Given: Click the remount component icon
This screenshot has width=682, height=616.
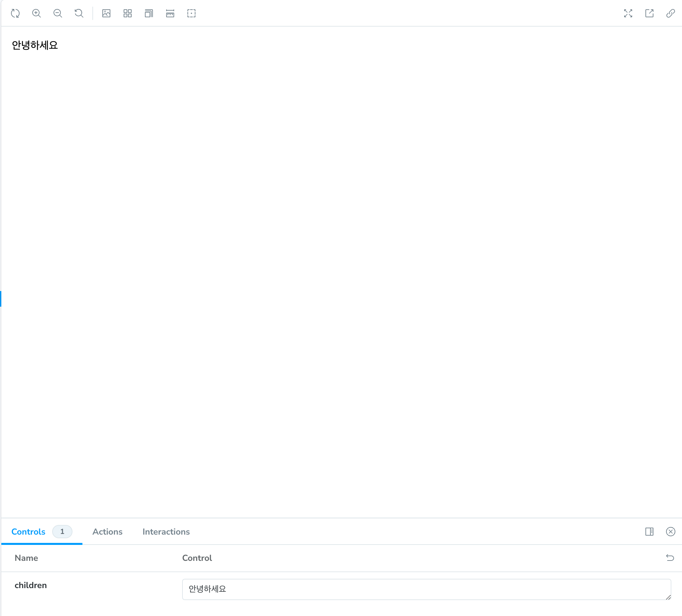Looking at the screenshot, I should (x=15, y=14).
